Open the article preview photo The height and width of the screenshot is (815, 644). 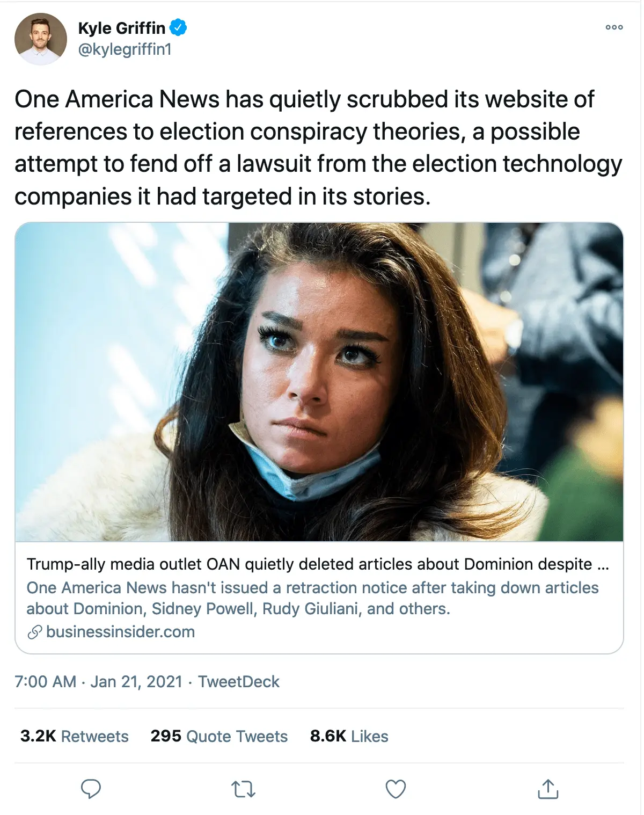point(319,382)
